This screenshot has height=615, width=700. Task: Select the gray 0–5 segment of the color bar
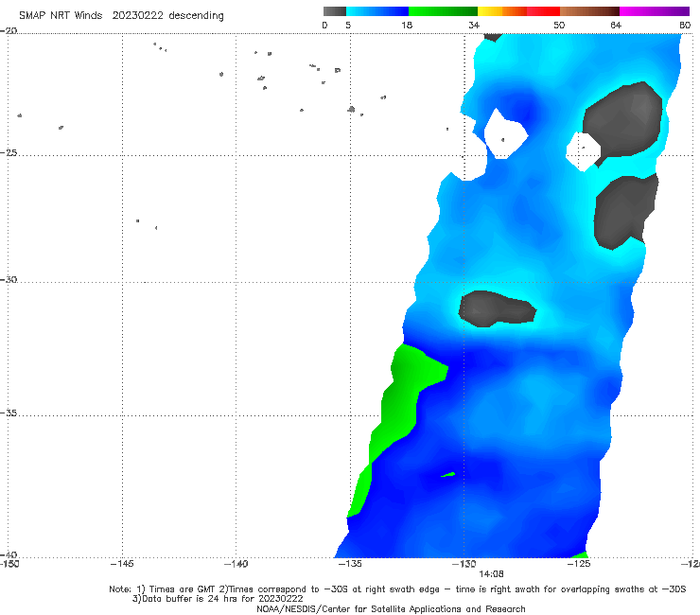pos(335,11)
